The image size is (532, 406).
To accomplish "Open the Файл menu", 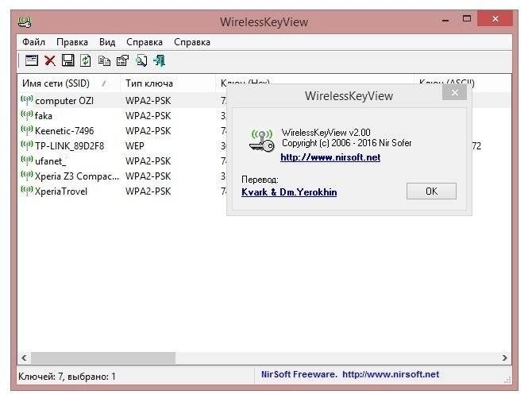I will click(x=33, y=42).
